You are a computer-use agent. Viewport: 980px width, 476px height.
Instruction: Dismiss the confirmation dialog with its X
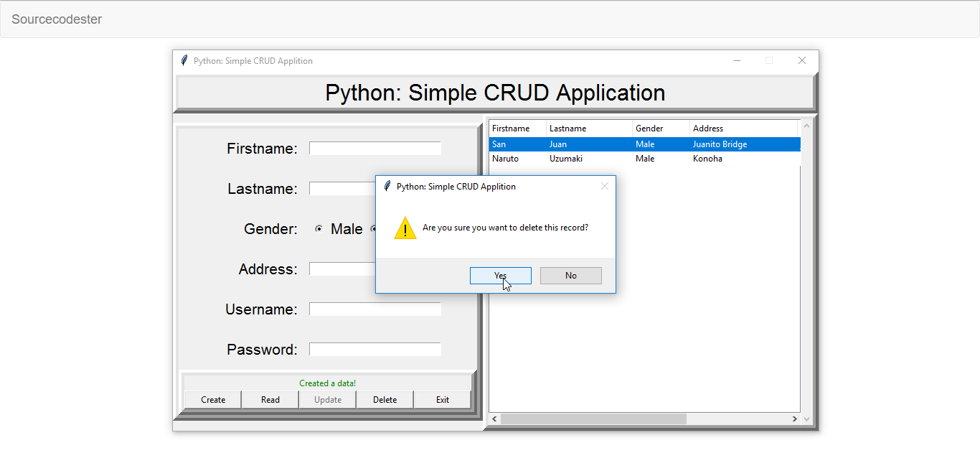[605, 186]
